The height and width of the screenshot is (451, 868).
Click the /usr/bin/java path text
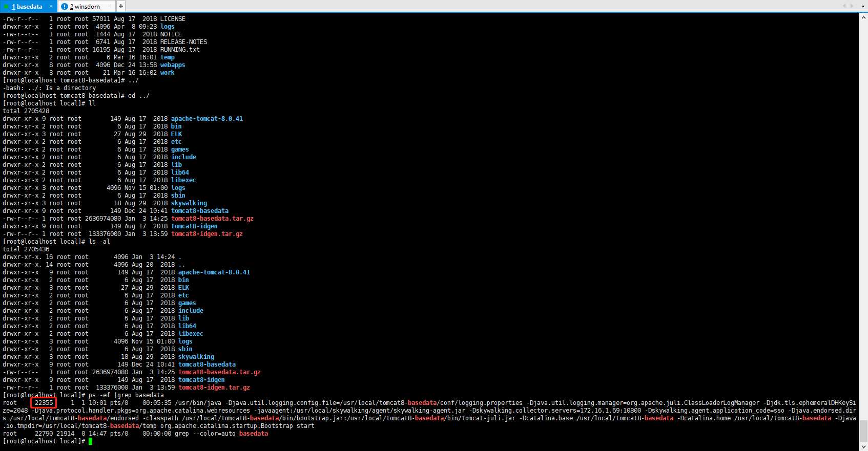click(x=198, y=403)
